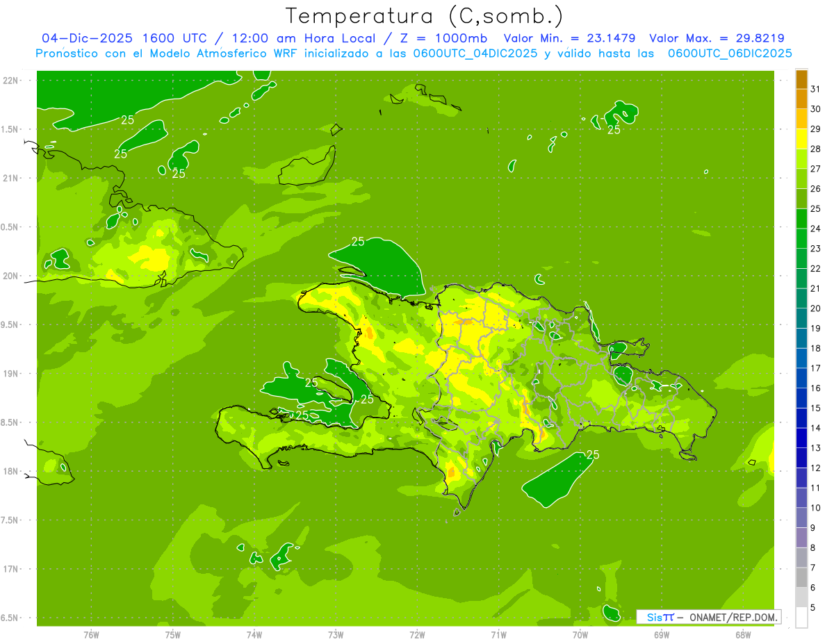The height and width of the screenshot is (644, 834).
Task: Pick the dark blue swatch between 13 and 14
Action: [801, 438]
